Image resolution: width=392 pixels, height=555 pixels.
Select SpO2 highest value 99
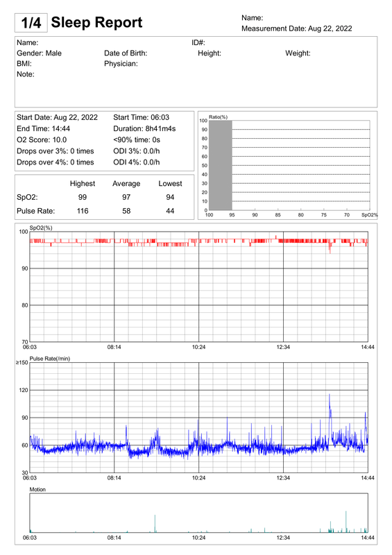pyautogui.click(x=83, y=197)
